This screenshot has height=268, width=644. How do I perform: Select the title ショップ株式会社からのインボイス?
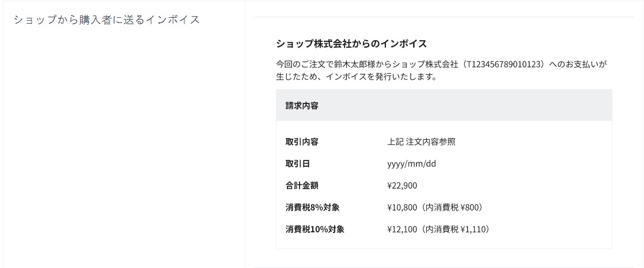[351, 44]
